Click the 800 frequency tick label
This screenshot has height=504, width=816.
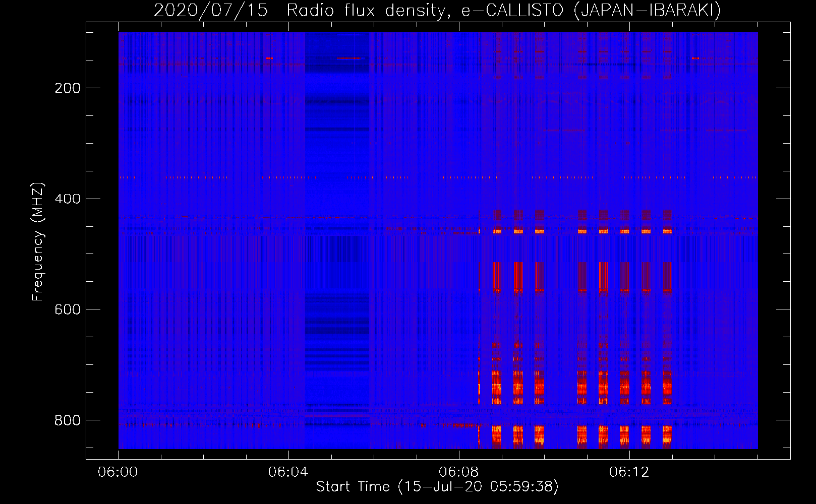point(67,420)
